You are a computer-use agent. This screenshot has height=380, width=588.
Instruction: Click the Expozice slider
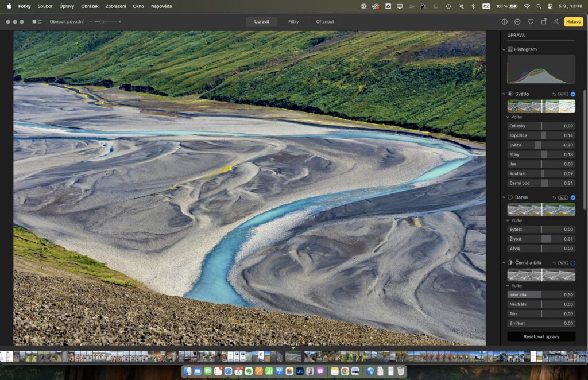[x=541, y=135]
